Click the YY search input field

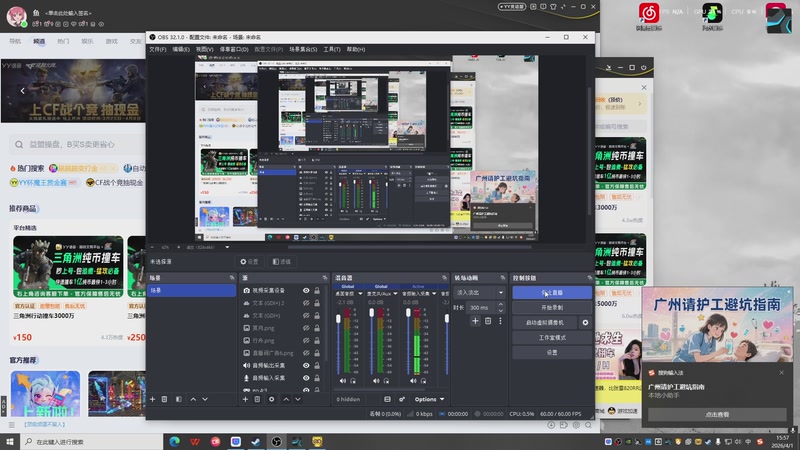(x=78, y=144)
